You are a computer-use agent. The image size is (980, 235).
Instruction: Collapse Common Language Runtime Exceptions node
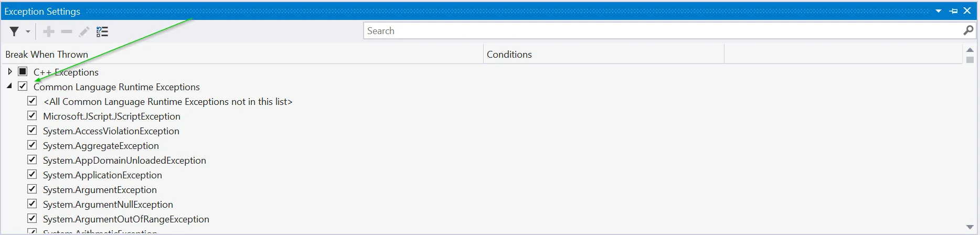[9, 86]
